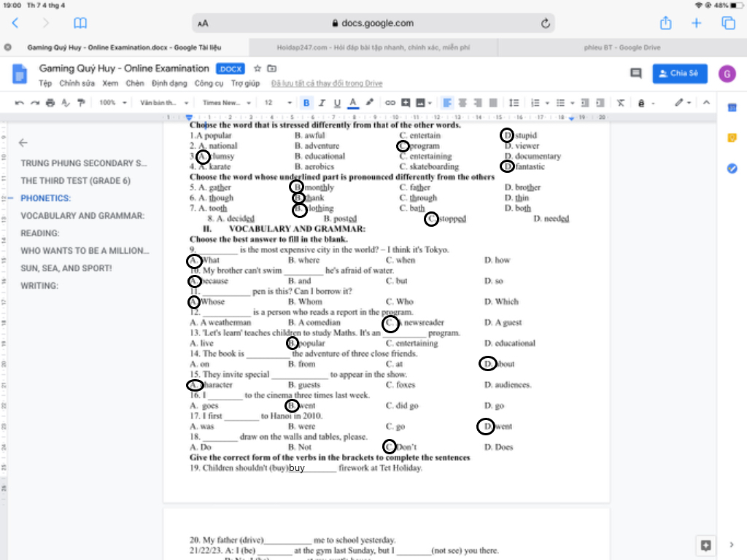Open the Công cụ menu
This screenshot has width=747, height=560.
tap(209, 83)
